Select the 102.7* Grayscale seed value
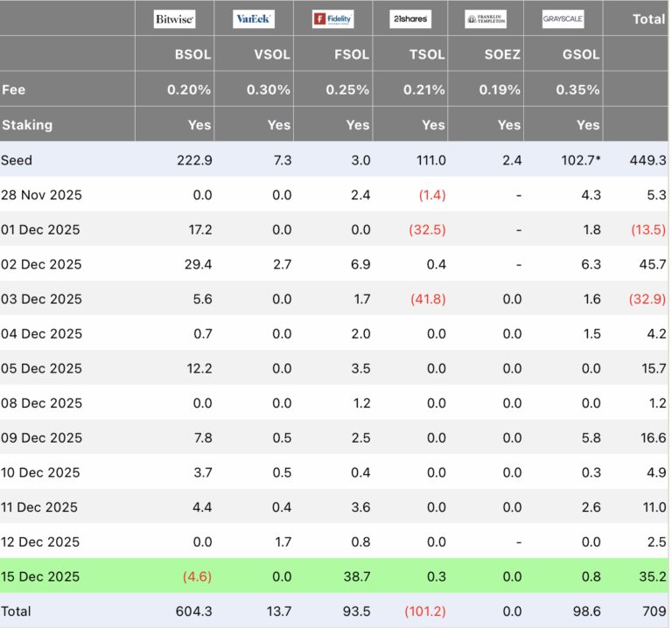Image resolution: width=672 pixels, height=628 pixels. pyautogui.click(x=581, y=160)
